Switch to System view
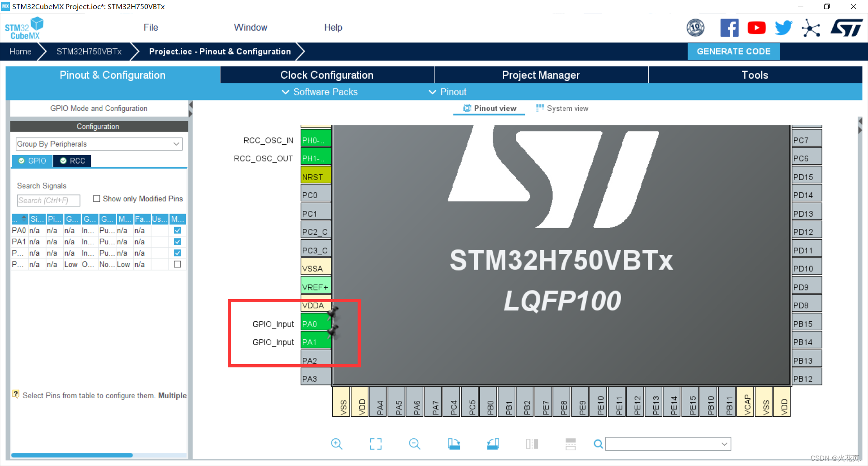The height and width of the screenshot is (466, 868). click(562, 108)
